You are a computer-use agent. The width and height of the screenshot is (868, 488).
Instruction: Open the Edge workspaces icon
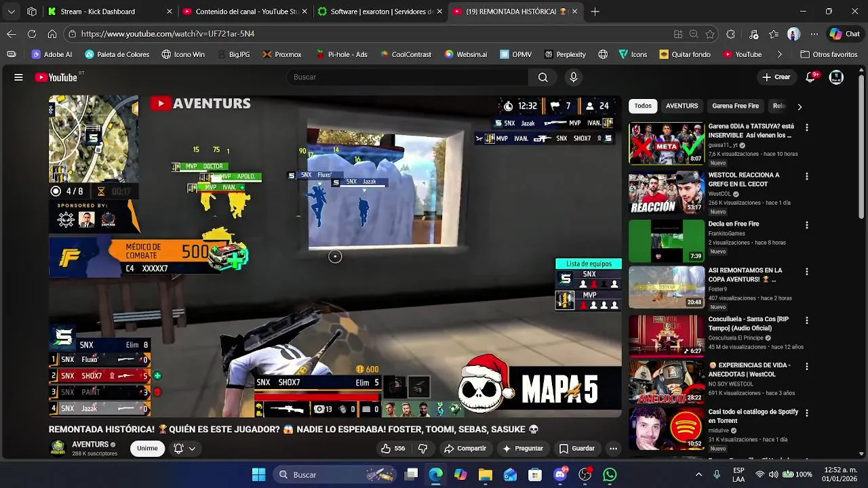[32, 12]
